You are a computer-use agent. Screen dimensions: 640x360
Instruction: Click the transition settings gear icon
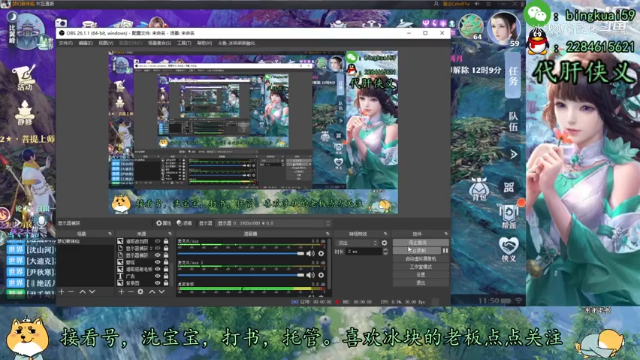[384, 243]
